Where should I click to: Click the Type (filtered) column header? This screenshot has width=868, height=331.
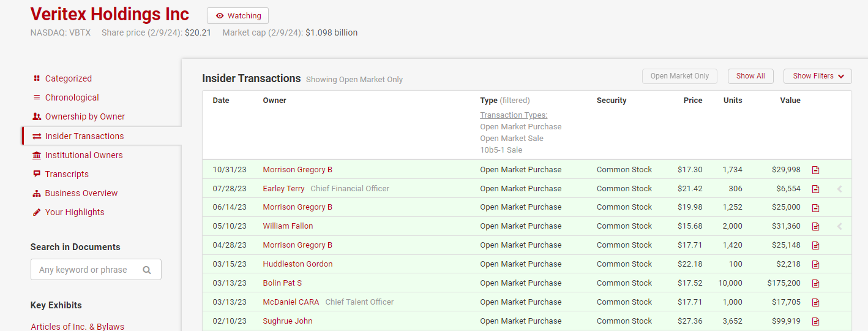pyautogui.click(x=505, y=101)
